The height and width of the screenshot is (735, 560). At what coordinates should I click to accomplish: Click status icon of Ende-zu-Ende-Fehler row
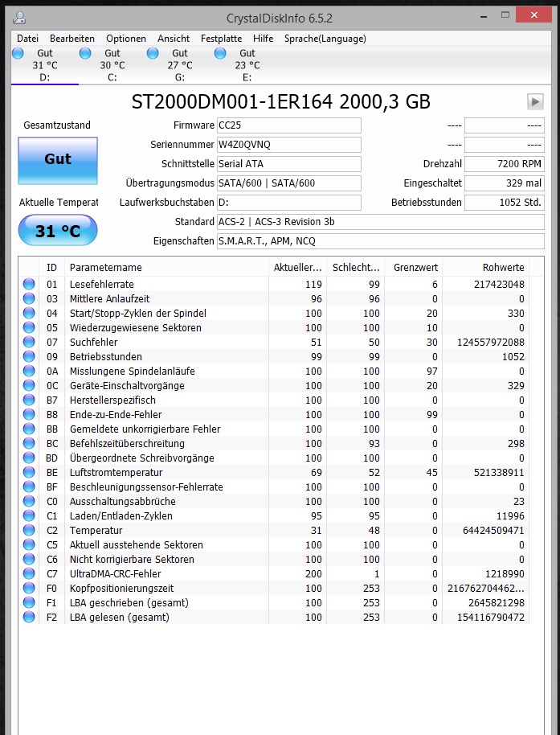pyautogui.click(x=29, y=414)
